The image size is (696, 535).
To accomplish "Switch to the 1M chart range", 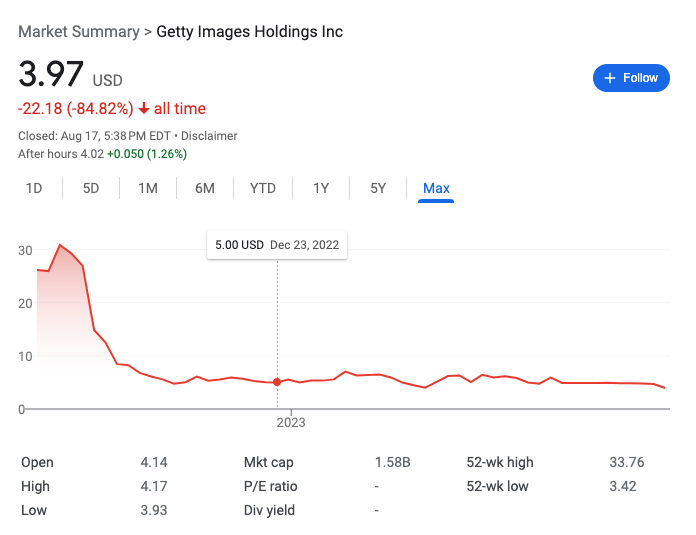I will (x=148, y=188).
